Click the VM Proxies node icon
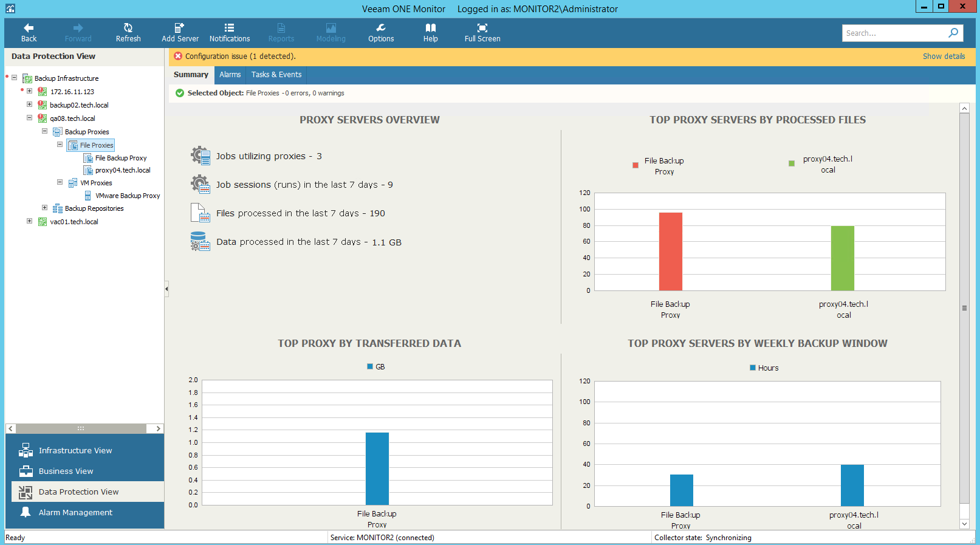The image size is (980, 545). pos(73,183)
